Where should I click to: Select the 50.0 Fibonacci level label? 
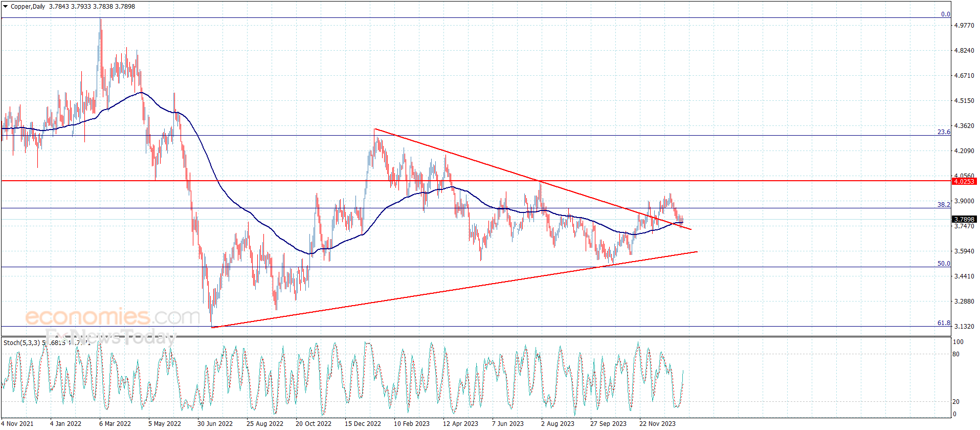click(x=944, y=264)
